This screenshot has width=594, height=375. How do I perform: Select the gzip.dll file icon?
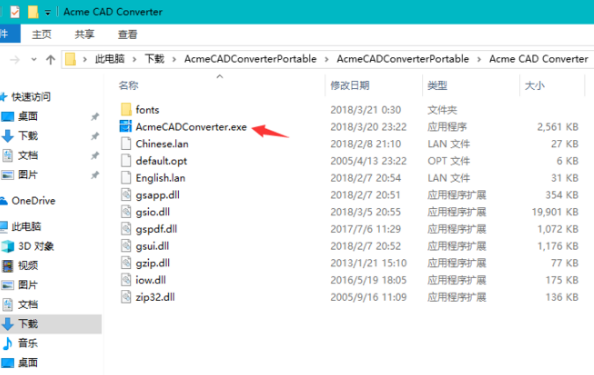tap(126, 263)
